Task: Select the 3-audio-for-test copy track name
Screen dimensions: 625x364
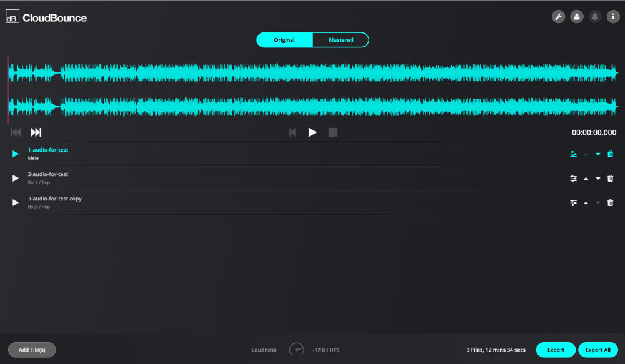Action: point(54,199)
